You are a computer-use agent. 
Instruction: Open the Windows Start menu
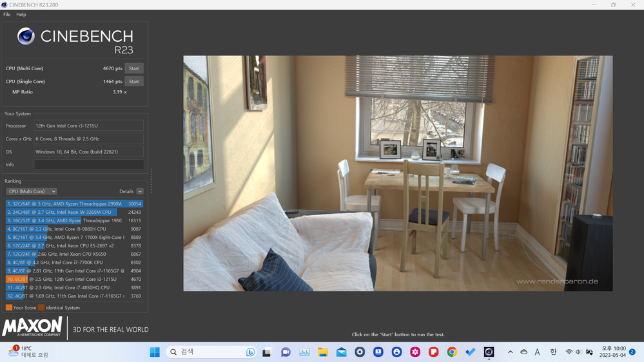coord(155,352)
